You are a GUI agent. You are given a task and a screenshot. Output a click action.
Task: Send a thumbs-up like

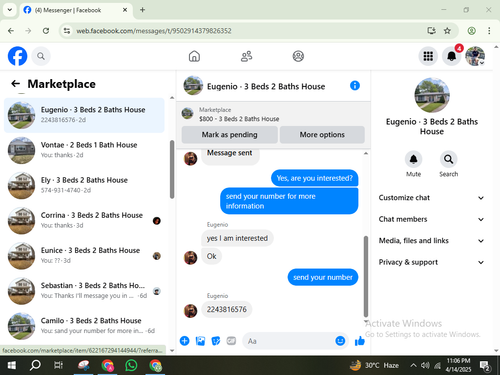[360, 341]
